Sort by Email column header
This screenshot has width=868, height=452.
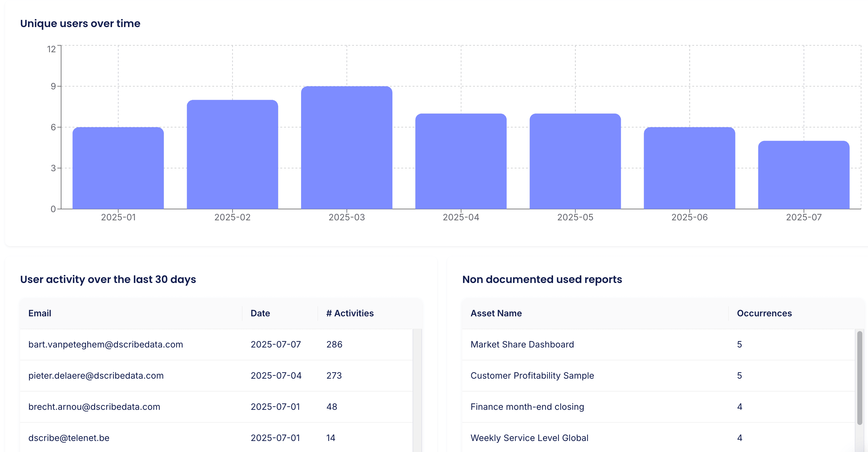click(40, 313)
